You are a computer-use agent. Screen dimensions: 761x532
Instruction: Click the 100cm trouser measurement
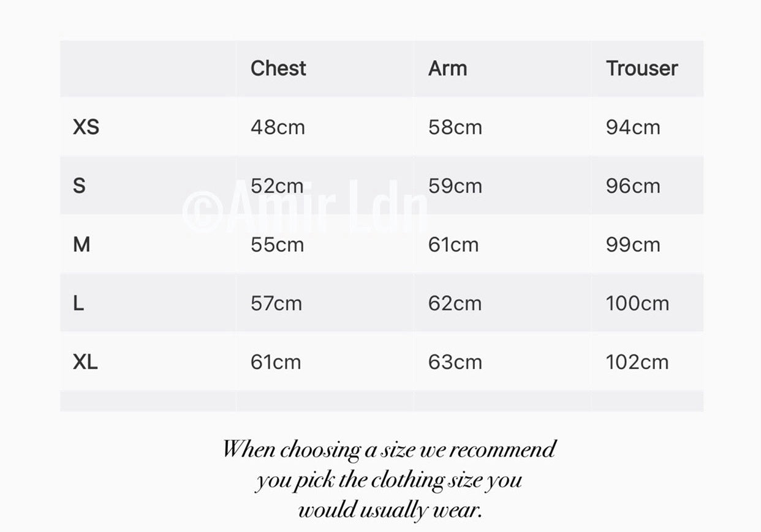click(x=637, y=303)
